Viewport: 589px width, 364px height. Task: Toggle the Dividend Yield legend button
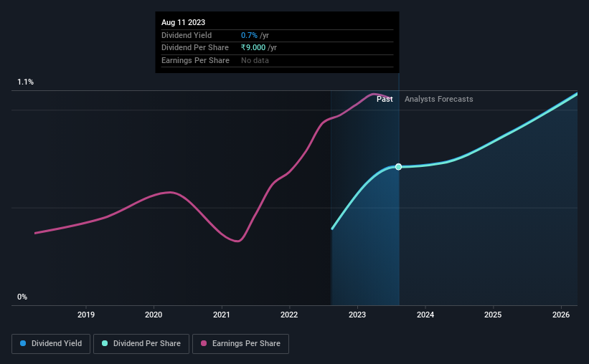click(x=51, y=344)
